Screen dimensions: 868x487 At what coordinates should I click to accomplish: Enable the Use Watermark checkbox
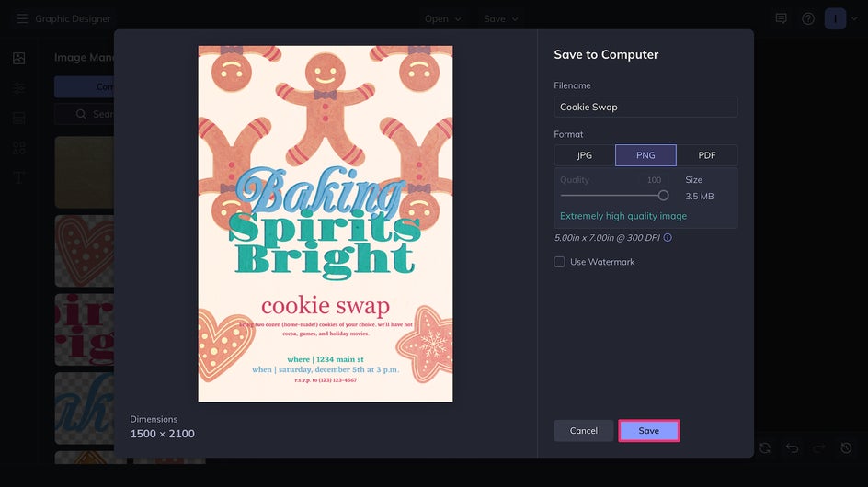pyautogui.click(x=560, y=262)
